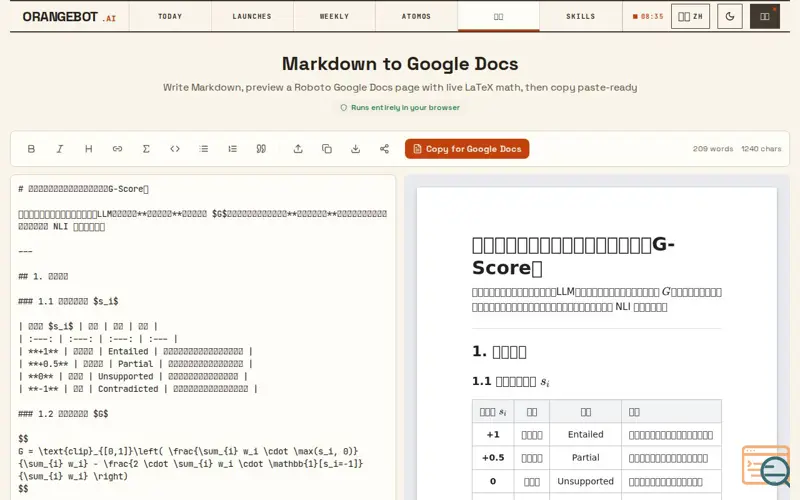The width and height of the screenshot is (800, 500).
Task: Click the '209 words' counter
Action: 713,149
